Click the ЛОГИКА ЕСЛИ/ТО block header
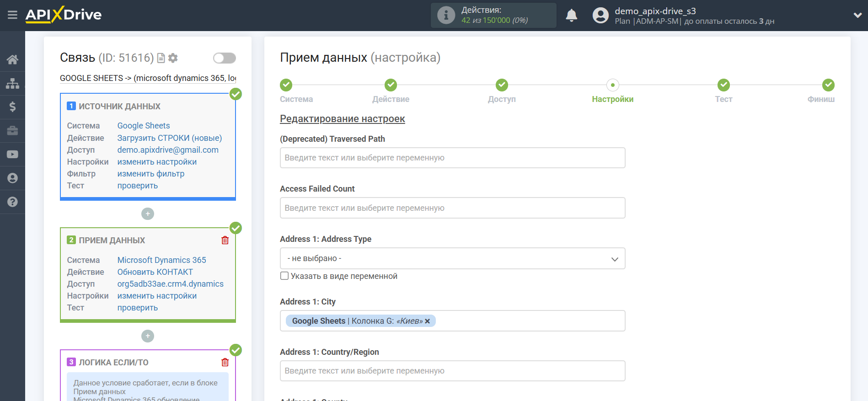The image size is (868, 401). click(113, 363)
